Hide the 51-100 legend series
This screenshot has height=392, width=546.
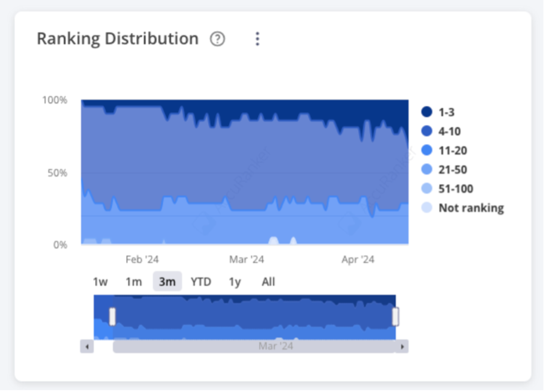coord(455,189)
